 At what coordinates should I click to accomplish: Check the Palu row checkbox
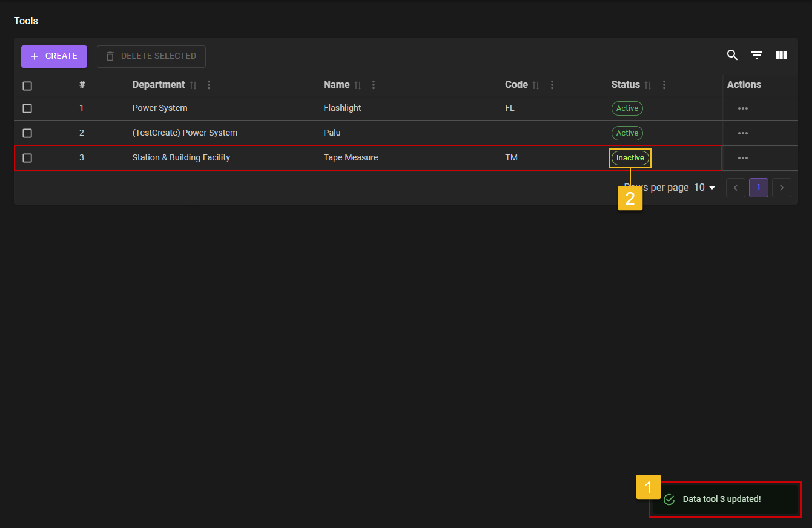point(27,133)
